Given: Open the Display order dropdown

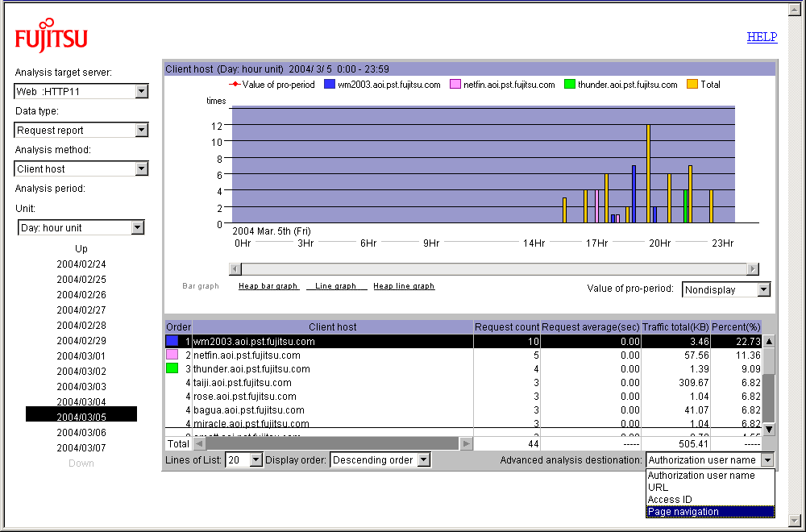Looking at the screenshot, I should [424, 460].
